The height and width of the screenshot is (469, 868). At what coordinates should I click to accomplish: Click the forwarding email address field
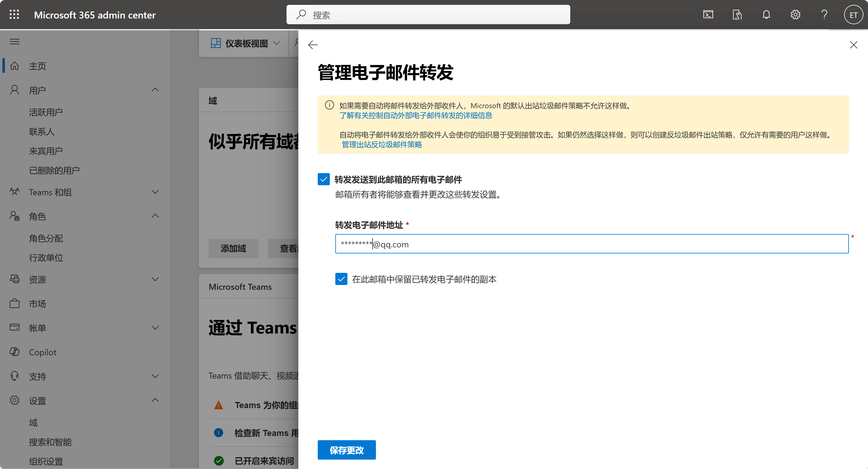tap(592, 244)
